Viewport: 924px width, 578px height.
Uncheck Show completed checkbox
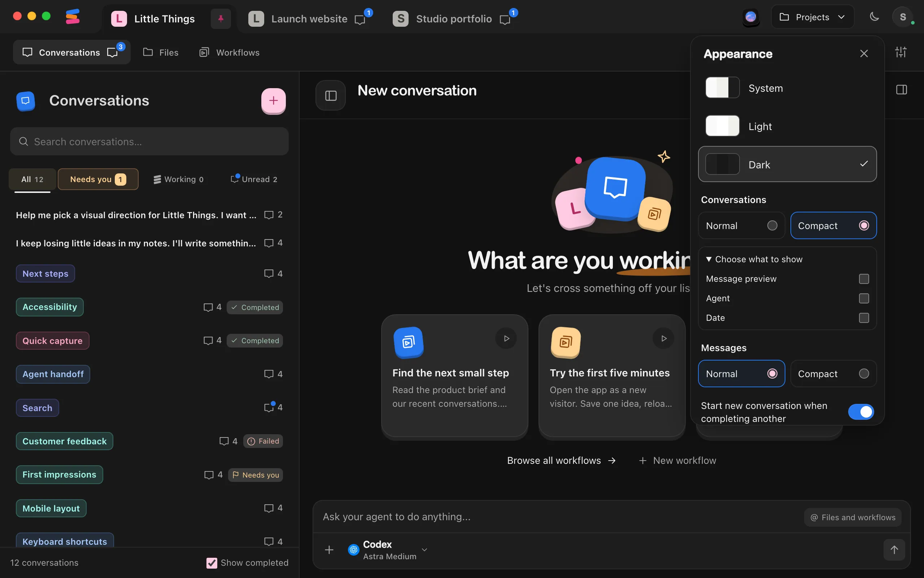click(x=212, y=563)
